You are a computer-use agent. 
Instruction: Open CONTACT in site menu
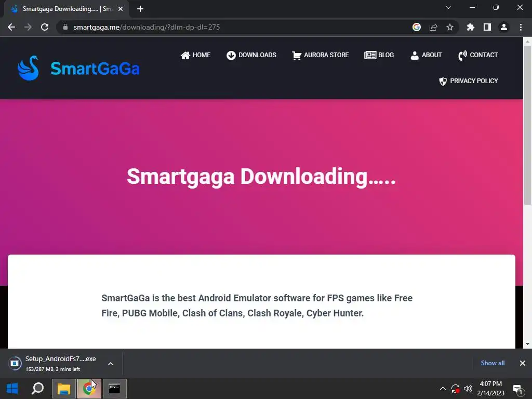[x=478, y=55]
